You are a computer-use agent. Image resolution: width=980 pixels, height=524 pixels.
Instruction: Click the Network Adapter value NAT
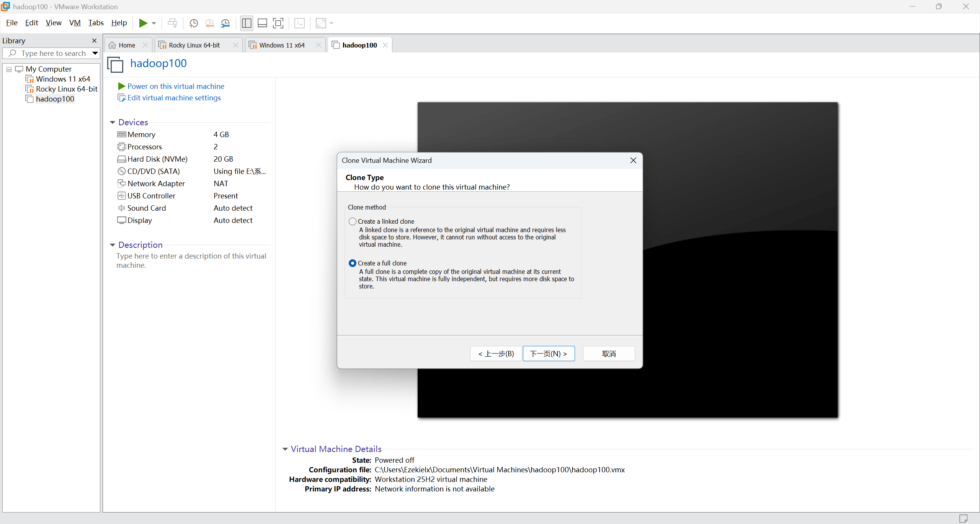221,183
